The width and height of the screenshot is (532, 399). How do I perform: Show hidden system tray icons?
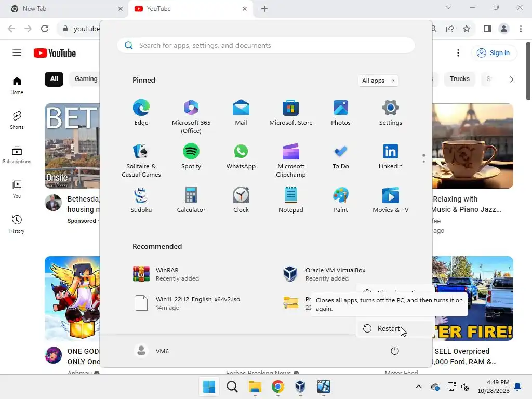(419, 387)
